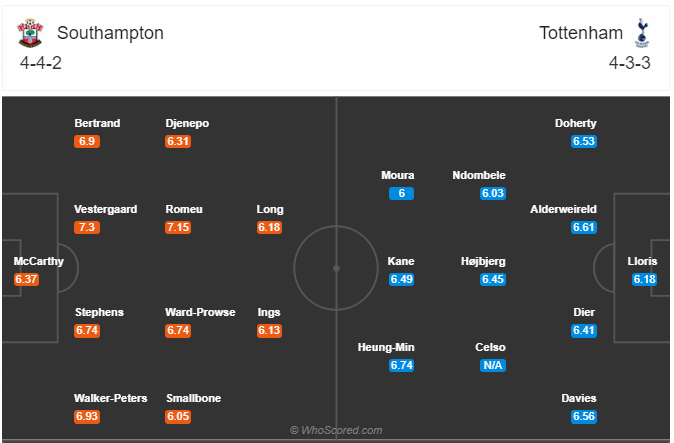Click the Southampton 4-4-2 formation label
This screenshot has width=674, height=443.
click(41, 63)
